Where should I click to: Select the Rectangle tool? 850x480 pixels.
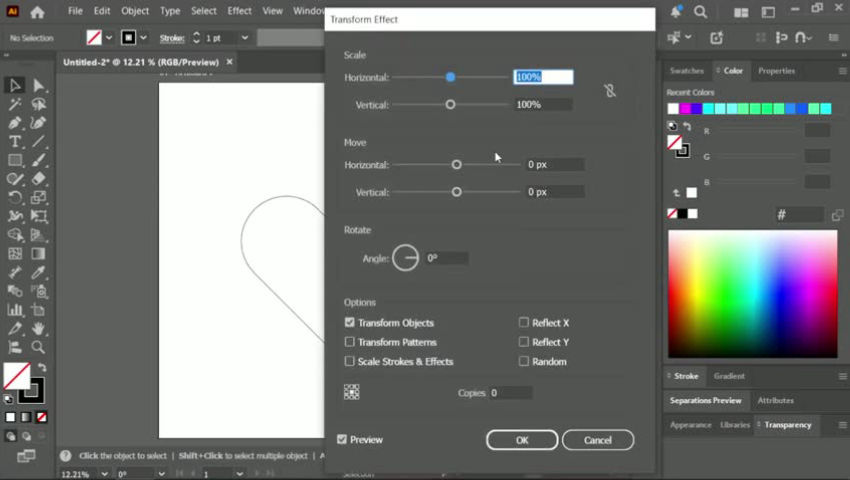click(x=15, y=160)
